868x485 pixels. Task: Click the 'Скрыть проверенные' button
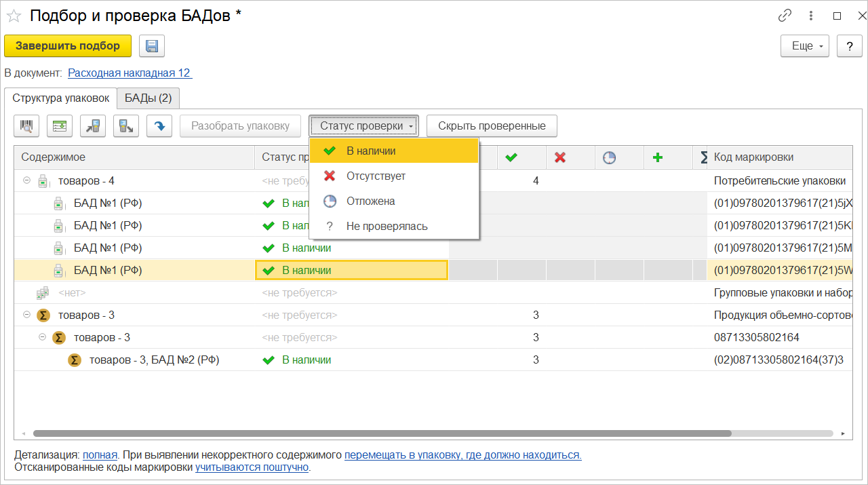click(x=492, y=126)
